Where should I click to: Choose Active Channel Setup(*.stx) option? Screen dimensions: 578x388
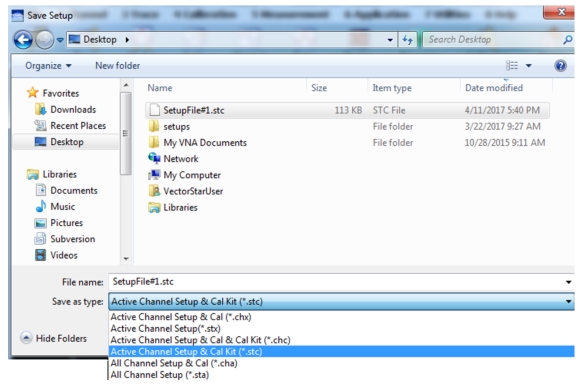click(x=341, y=328)
